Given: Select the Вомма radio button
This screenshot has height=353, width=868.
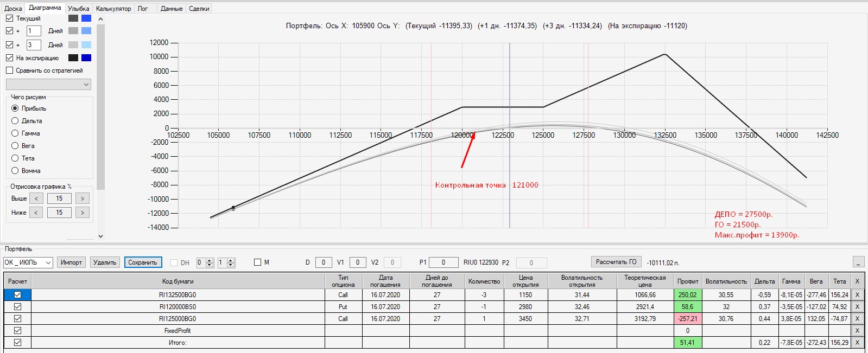Looking at the screenshot, I should point(15,170).
